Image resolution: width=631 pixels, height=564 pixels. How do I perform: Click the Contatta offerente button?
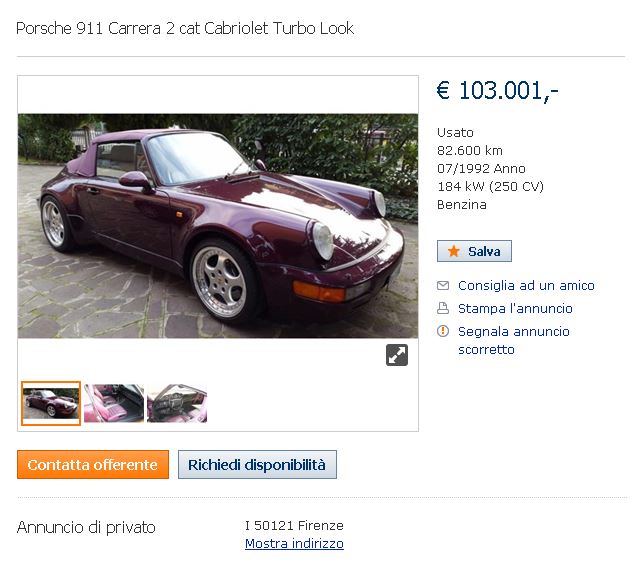[x=93, y=465]
